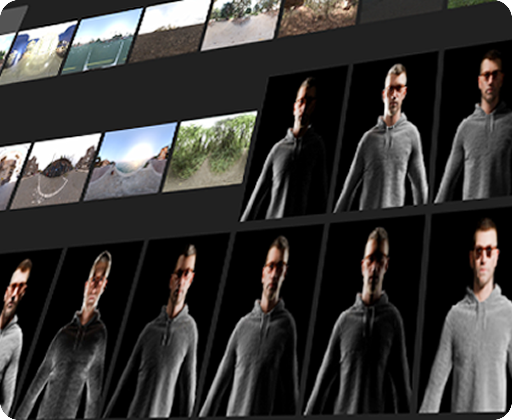Select the brightly front-lit portrait at bottom right
This screenshot has height=420, width=512.
click(471, 302)
